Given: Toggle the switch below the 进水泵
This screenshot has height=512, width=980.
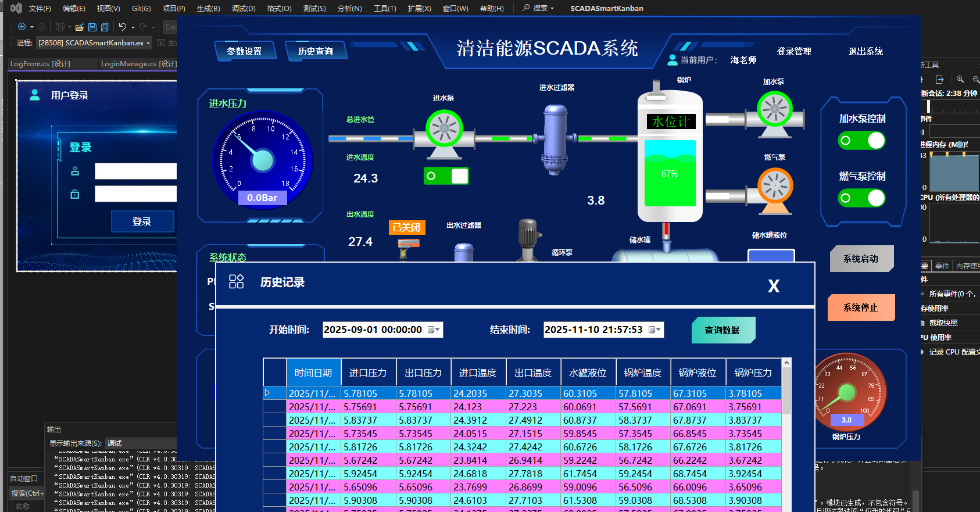Looking at the screenshot, I should (x=446, y=176).
